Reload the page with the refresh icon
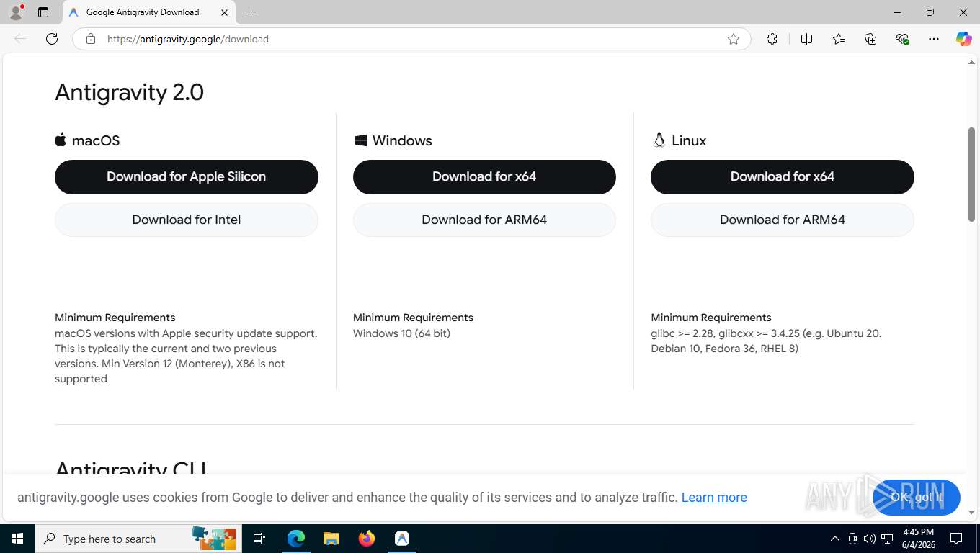Image resolution: width=980 pixels, height=553 pixels. pyautogui.click(x=52, y=39)
